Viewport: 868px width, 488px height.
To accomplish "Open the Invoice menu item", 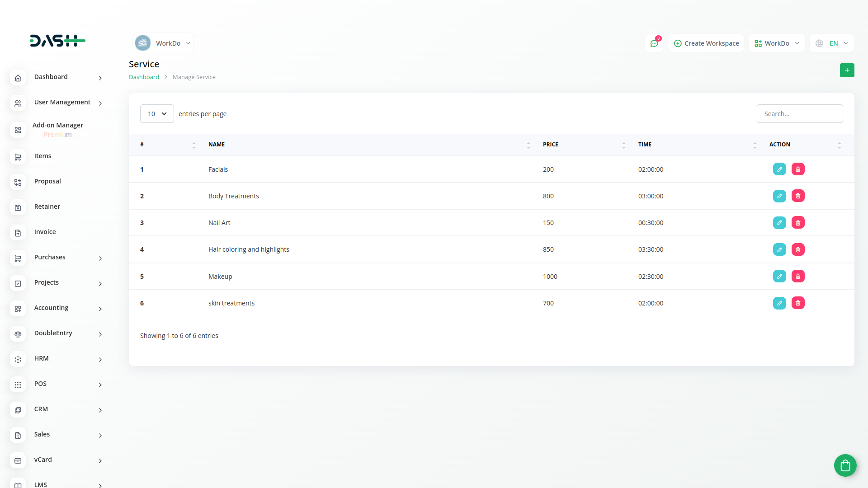I will (45, 232).
